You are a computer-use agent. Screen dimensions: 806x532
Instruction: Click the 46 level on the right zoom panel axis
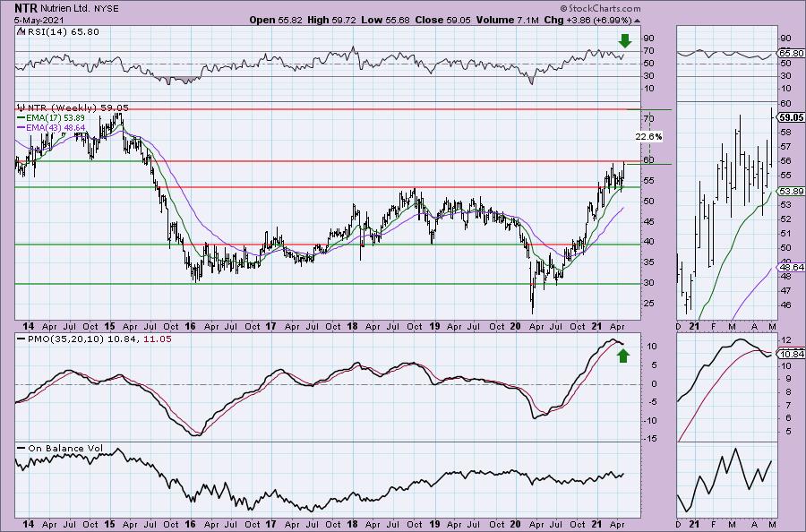pyautogui.click(x=786, y=305)
